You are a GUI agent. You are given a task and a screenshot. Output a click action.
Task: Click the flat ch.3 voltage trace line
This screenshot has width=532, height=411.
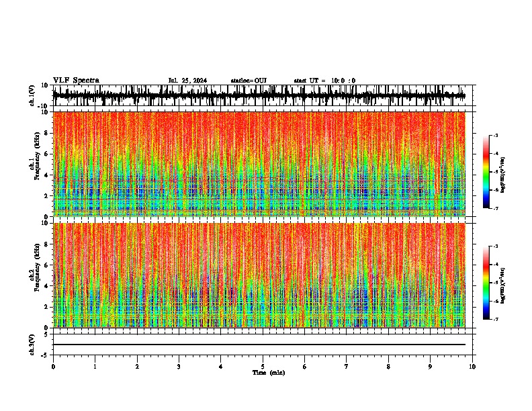(259, 345)
